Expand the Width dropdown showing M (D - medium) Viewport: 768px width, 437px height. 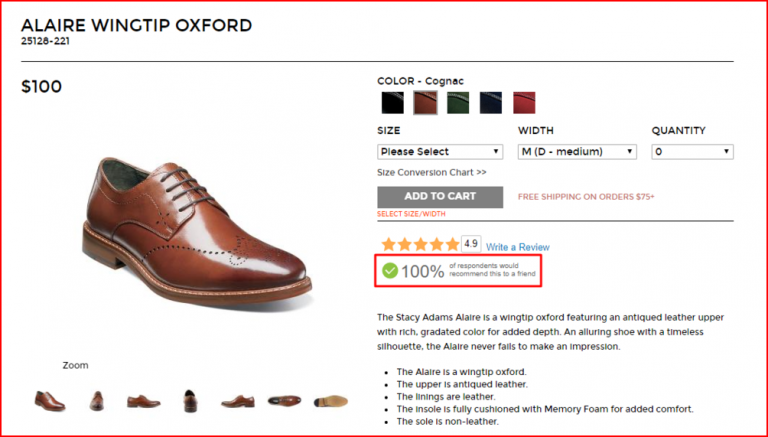click(x=577, y=151)
